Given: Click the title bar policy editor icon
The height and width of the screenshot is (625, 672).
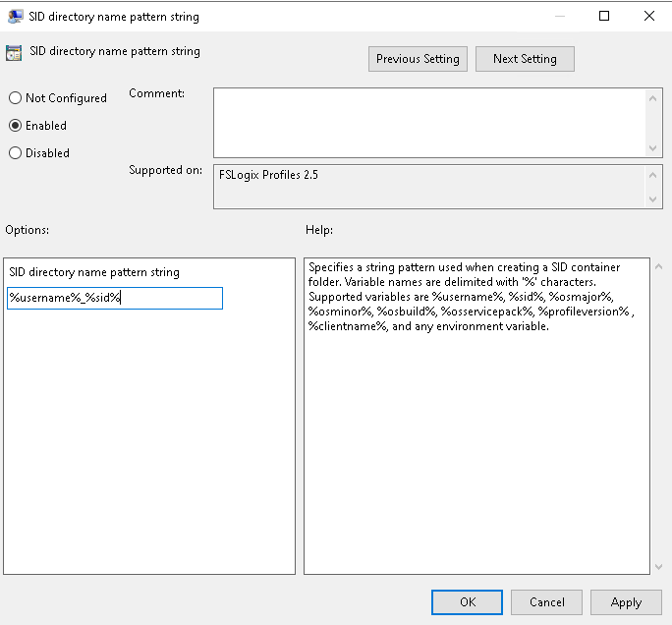Looking at the screenshot, I should pos(16,17).
